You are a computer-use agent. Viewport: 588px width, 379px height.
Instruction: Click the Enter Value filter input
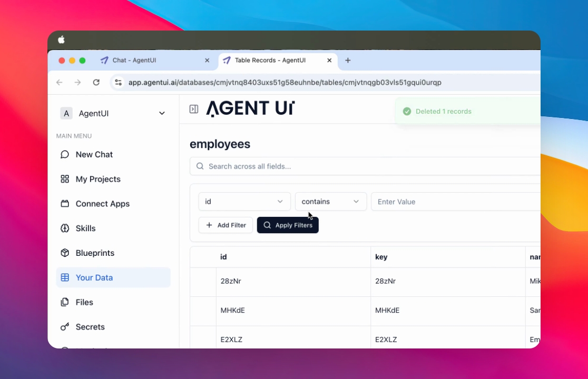[456, 202]
